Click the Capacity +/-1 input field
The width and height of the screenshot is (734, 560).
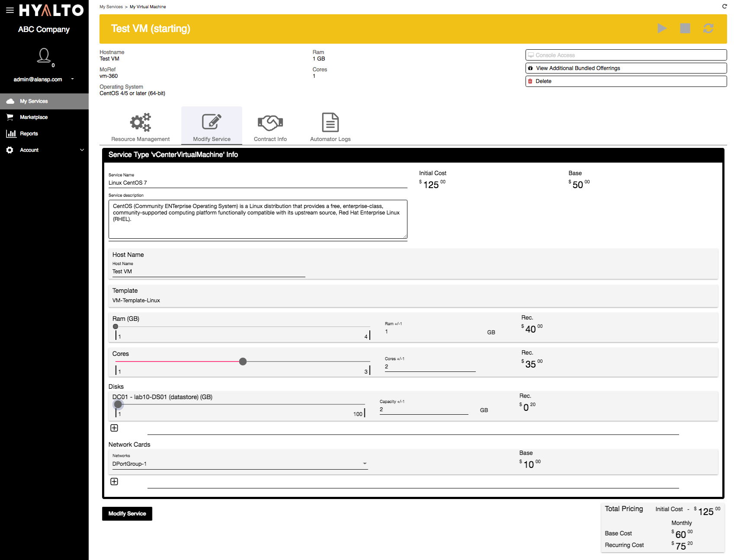[424, 410]
